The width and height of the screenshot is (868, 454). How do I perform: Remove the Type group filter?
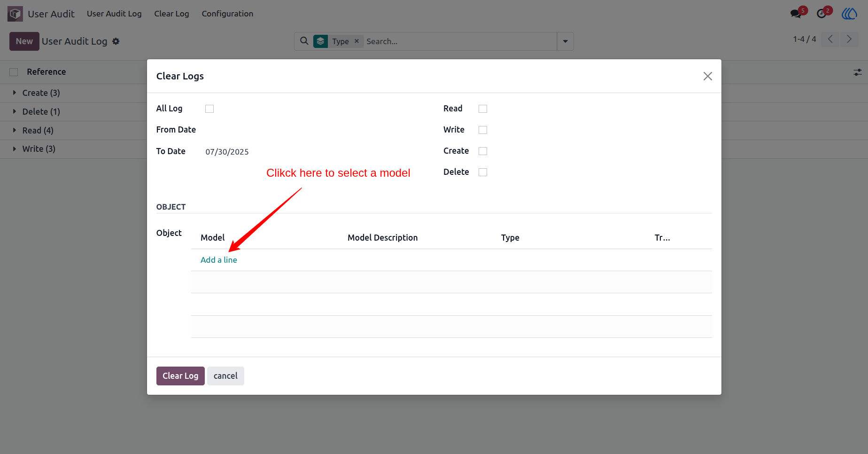point(356,41)
